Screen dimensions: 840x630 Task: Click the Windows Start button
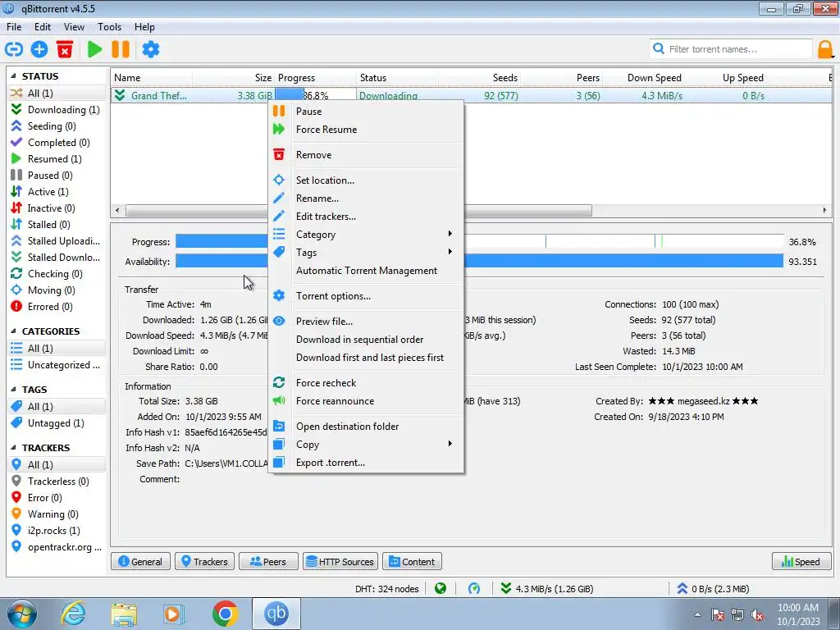(x=22, y=614)
